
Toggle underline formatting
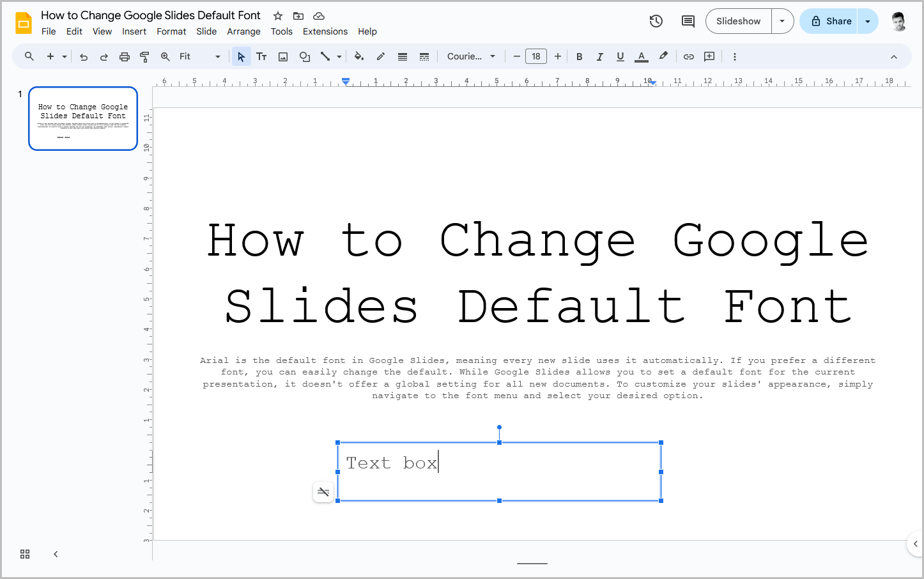[620, 57]
